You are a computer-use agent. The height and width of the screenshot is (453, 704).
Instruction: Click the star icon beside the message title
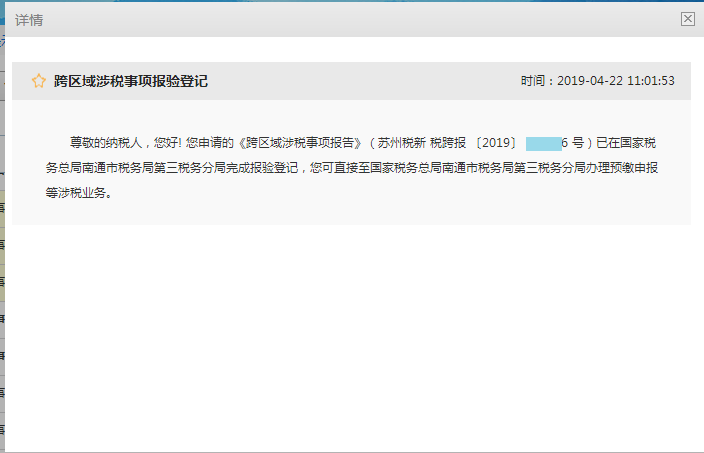coord(39,81)
